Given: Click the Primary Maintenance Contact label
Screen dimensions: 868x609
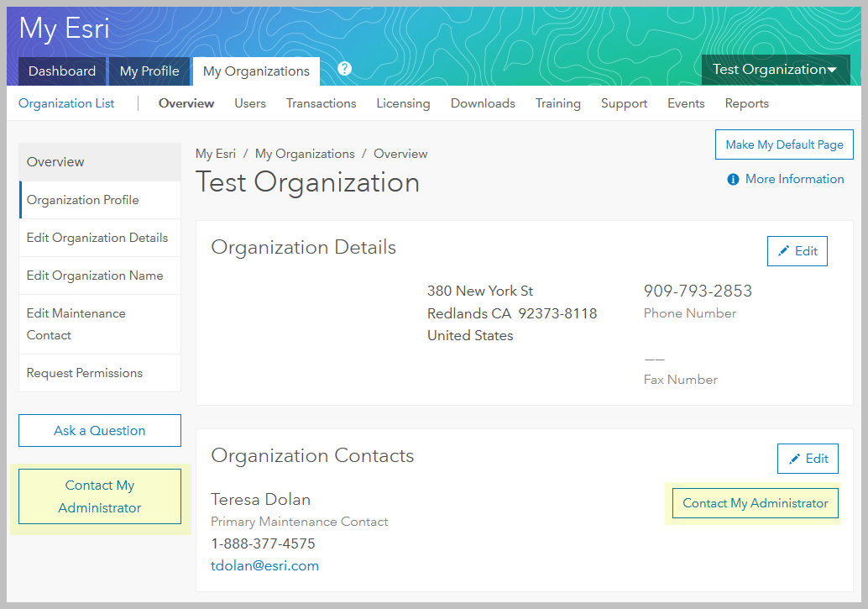Looking at the screenshot, I should tap(299, 522).
